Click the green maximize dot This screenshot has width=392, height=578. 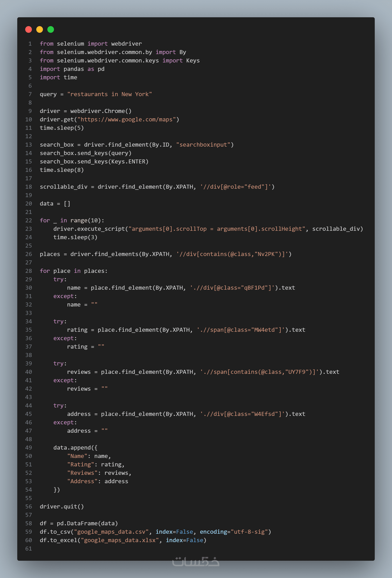[x=51, y=30]
